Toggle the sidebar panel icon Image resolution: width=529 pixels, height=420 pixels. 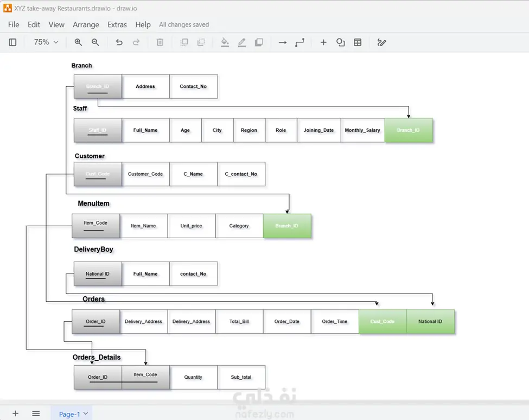(x=12, y=42)
